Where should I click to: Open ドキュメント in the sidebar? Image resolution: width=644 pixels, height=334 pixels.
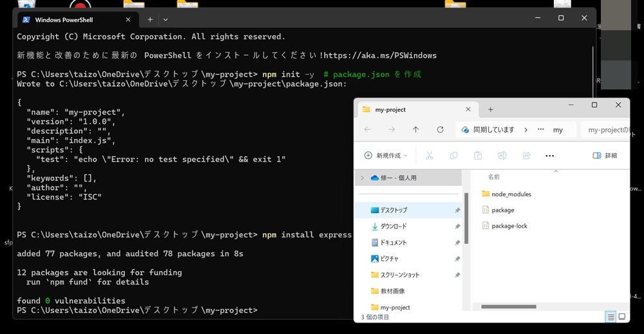[x=388, y=243]
